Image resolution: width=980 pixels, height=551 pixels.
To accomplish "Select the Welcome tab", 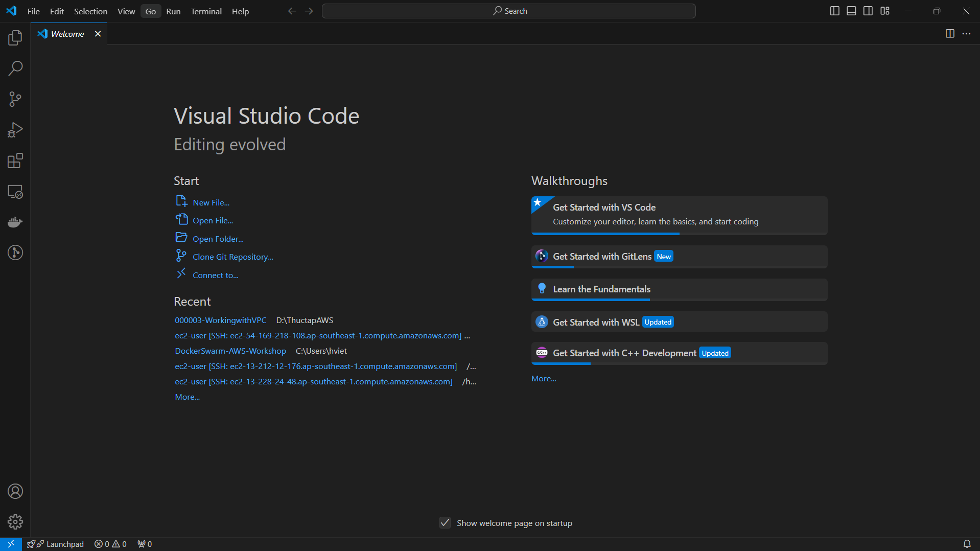I will [68, 34].
